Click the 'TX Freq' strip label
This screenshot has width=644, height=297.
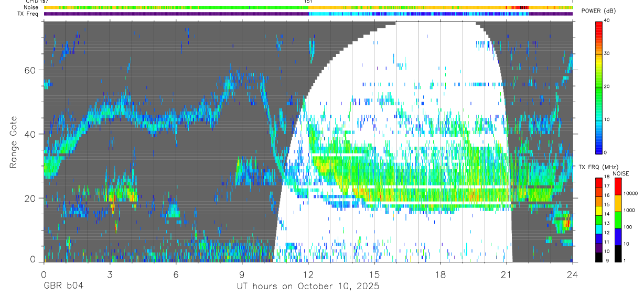[x=27, y=14]
